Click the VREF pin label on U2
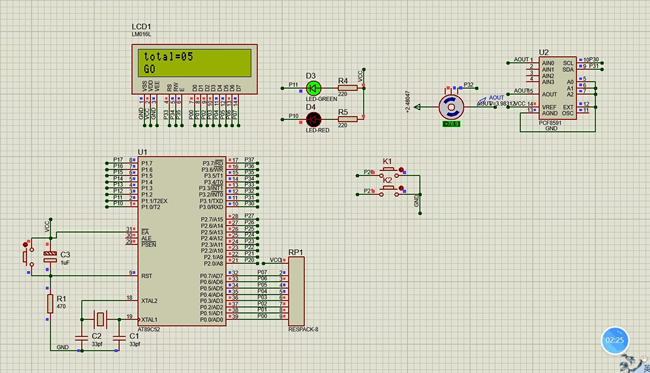The image size is (650, 373). pyautogui.click(x=549, y=107)
